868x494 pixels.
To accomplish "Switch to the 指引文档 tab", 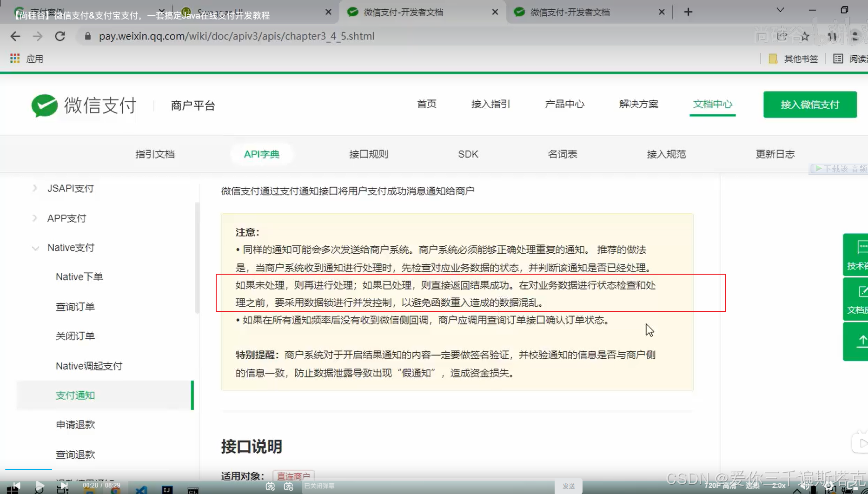I will [155, 154].
